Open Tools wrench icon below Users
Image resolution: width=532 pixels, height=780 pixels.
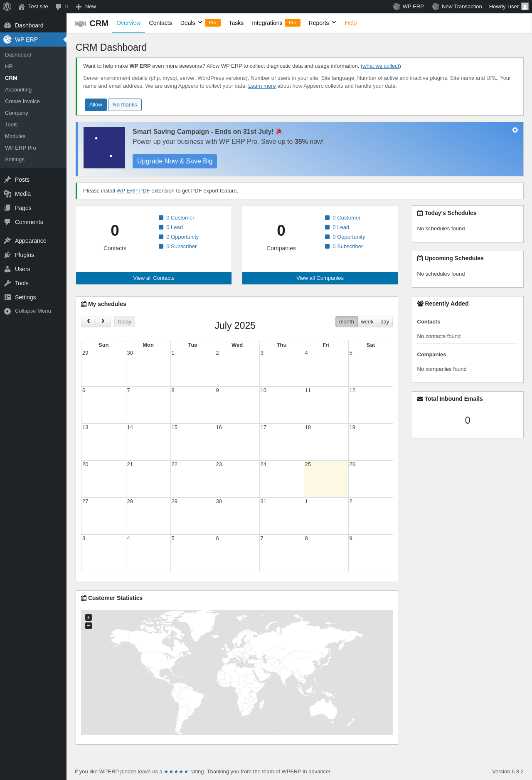pyautogui.click(x=7, y=283)
